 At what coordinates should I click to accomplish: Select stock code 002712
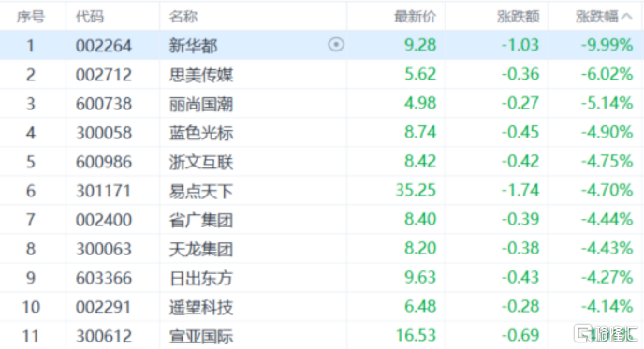(104, 75)
